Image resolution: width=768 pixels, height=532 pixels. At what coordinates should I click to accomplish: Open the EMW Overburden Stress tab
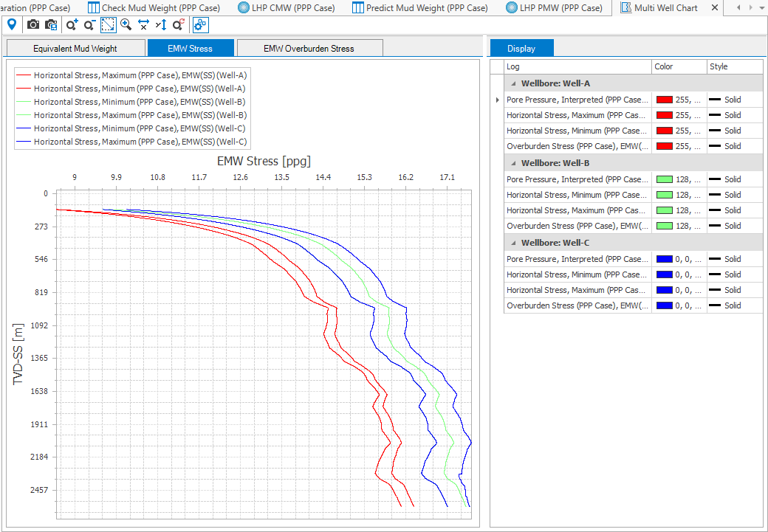[x=309, y=49]
